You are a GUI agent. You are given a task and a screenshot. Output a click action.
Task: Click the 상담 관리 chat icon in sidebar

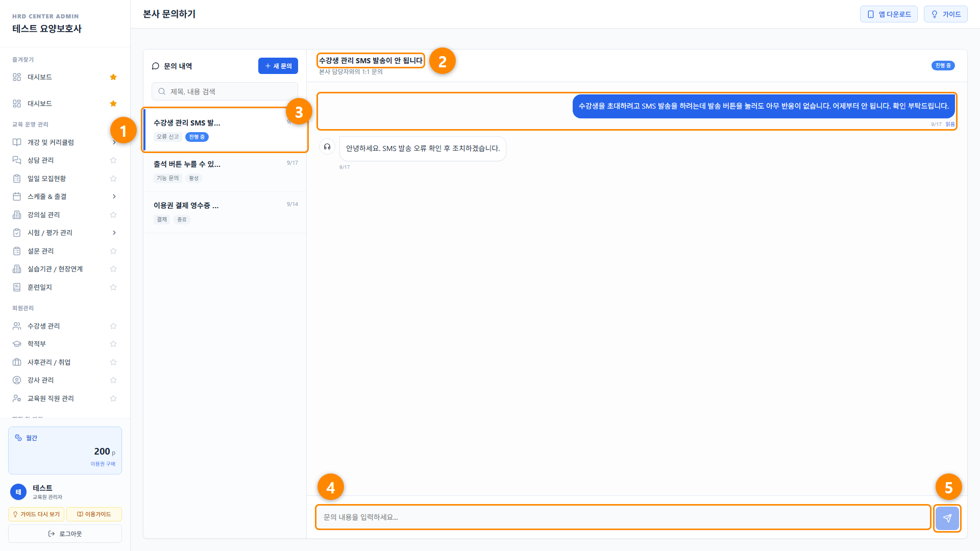(17, 160)
